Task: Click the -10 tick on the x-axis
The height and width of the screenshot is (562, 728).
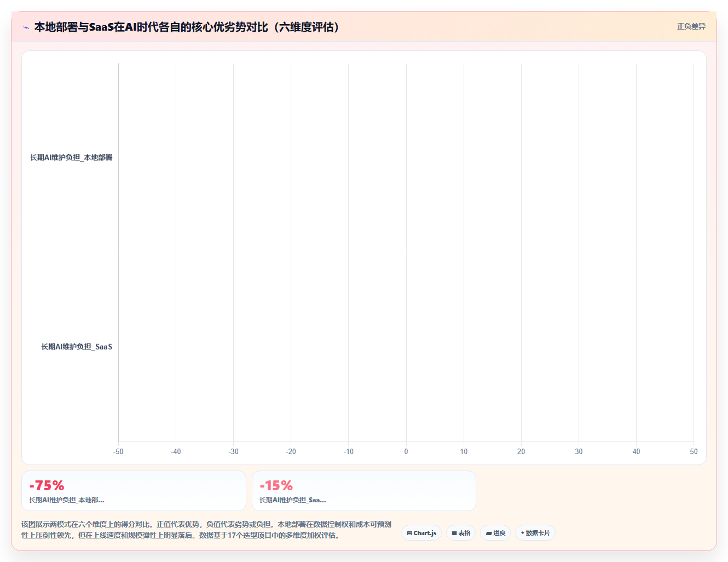Action: [348, 452]
